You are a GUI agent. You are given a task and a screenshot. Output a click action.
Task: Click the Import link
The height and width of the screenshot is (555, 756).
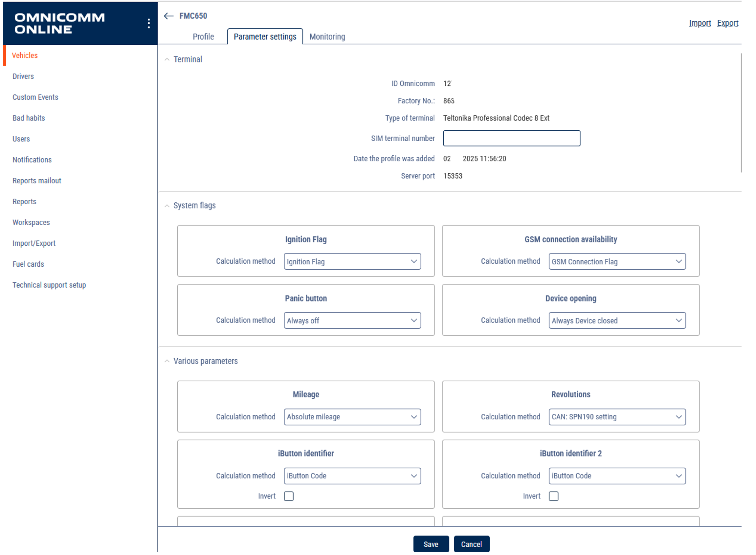tap(700, 23)
